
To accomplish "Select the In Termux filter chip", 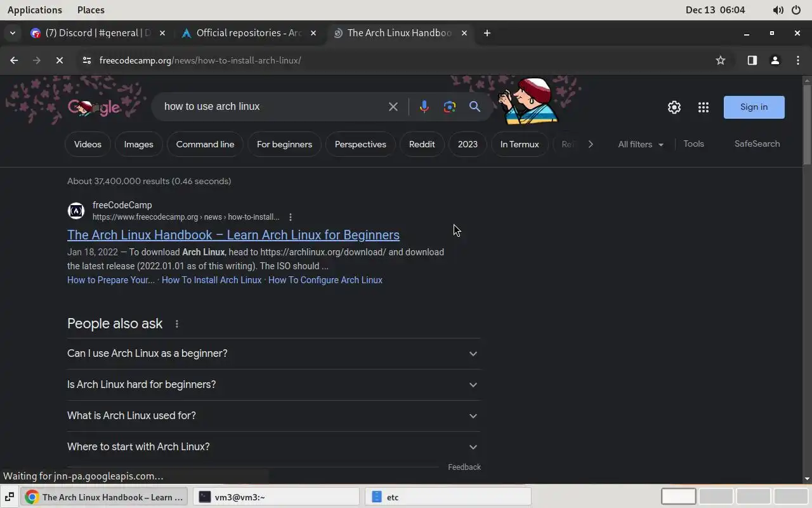I will click(x=520, y=144).
